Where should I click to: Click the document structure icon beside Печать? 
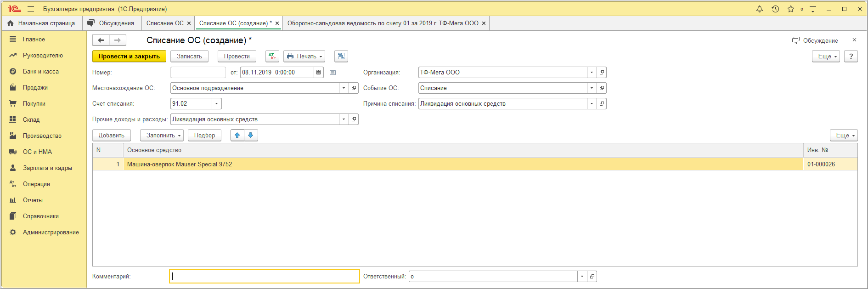click(341, 56)
